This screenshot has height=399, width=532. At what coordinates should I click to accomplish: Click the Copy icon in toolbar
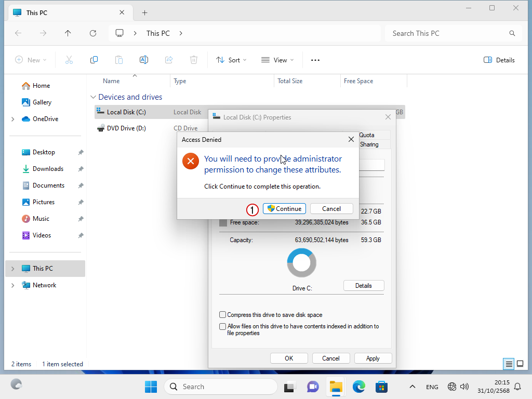94,60
